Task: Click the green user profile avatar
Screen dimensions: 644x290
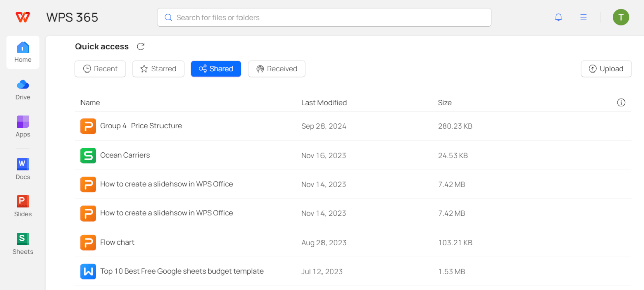Action: (x=621, y=17)
